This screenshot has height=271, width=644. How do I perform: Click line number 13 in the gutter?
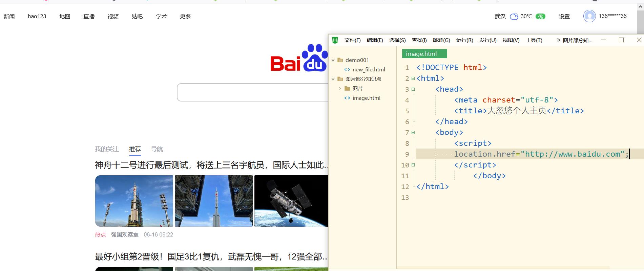point(405,198)
